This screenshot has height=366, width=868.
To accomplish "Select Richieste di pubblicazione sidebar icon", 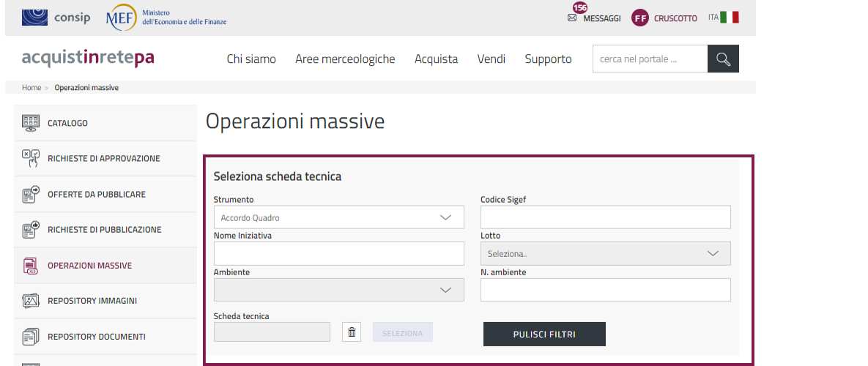I will pyautogui.click(x=30, y=230).
